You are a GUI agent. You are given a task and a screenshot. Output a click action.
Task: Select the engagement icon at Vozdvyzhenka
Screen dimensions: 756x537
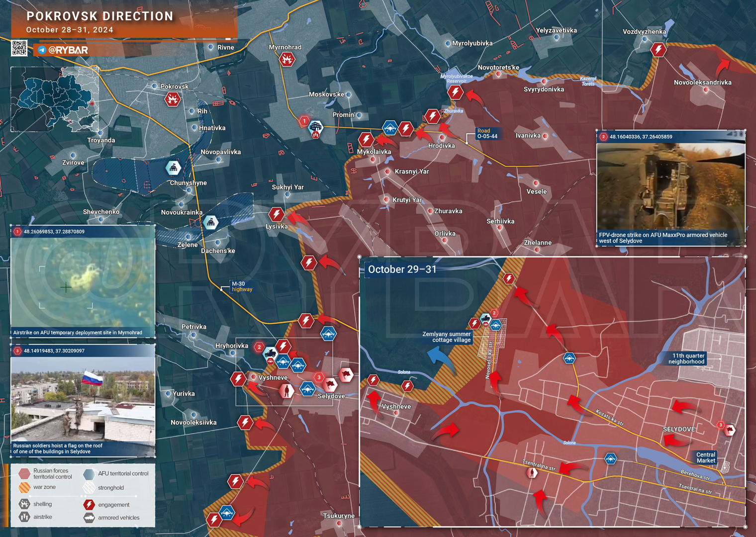(659, 50)
